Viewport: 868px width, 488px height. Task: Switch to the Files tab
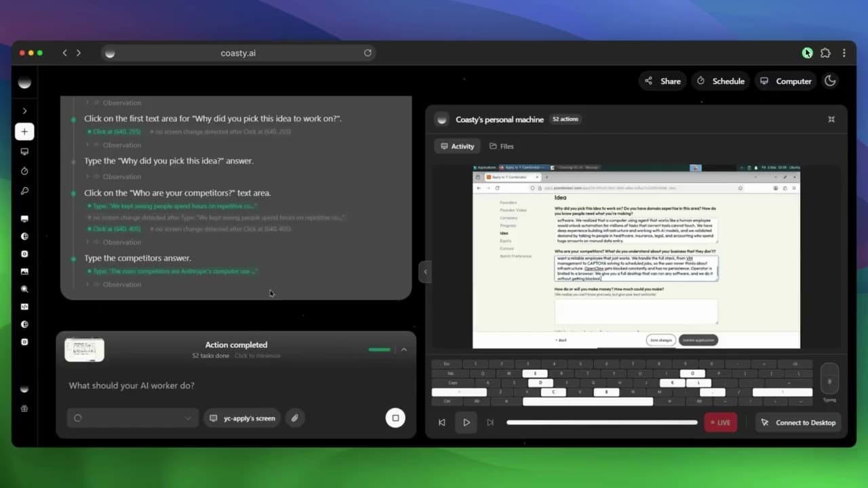(x=501, y=146)
